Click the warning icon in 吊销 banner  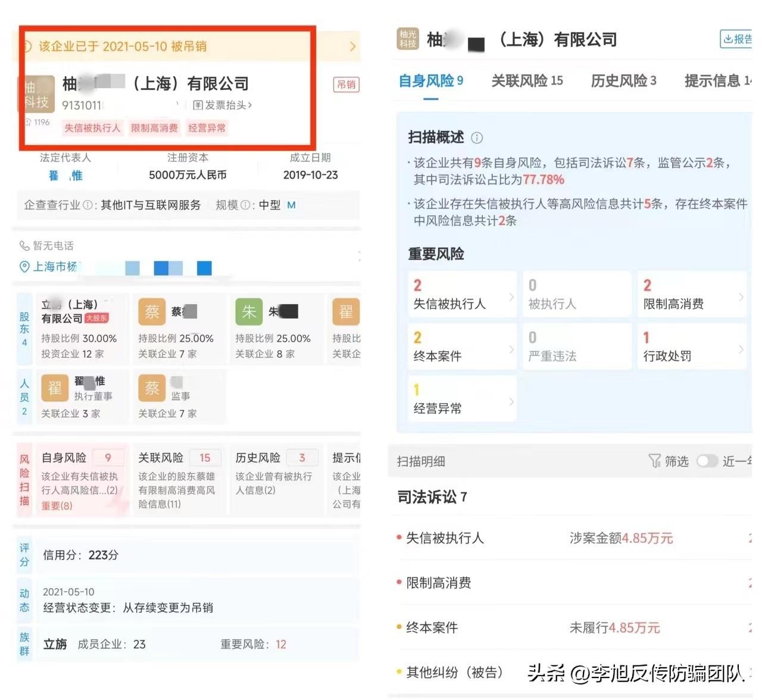click(27, 46)
